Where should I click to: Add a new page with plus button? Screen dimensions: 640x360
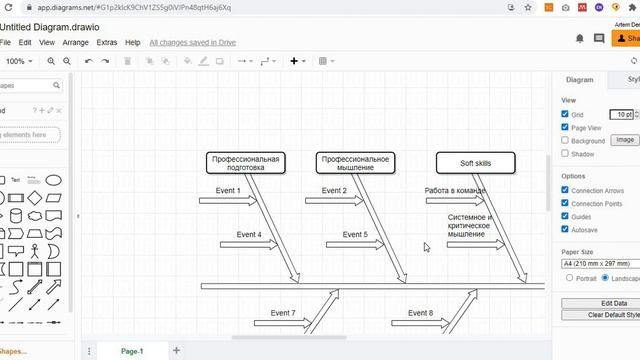click(x=176, y=351)
